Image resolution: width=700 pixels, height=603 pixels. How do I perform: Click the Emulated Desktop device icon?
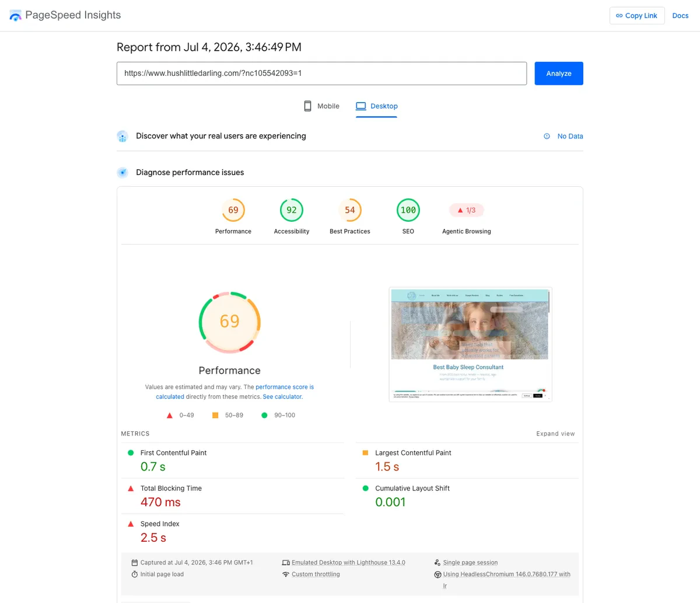[286, 563]
